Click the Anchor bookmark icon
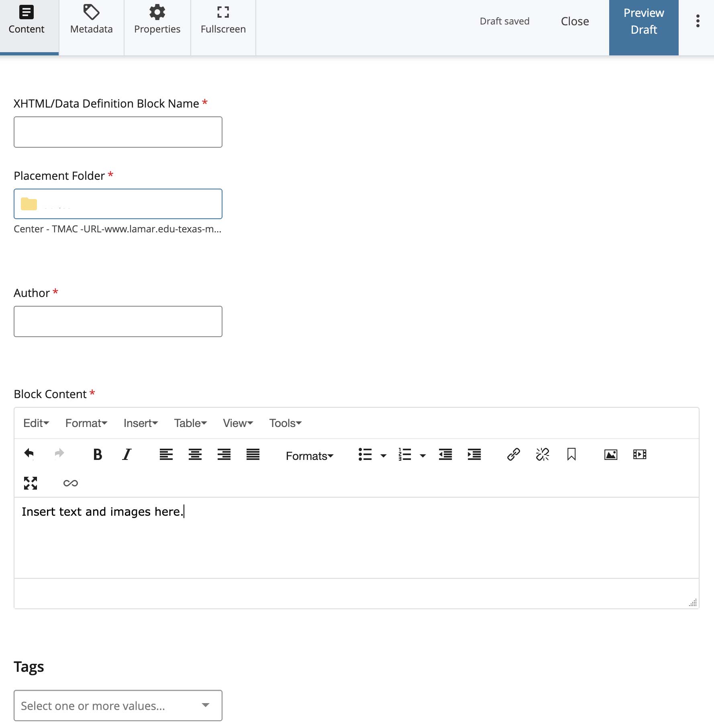The height and width of the screenshot is (728, 714). 572,455
